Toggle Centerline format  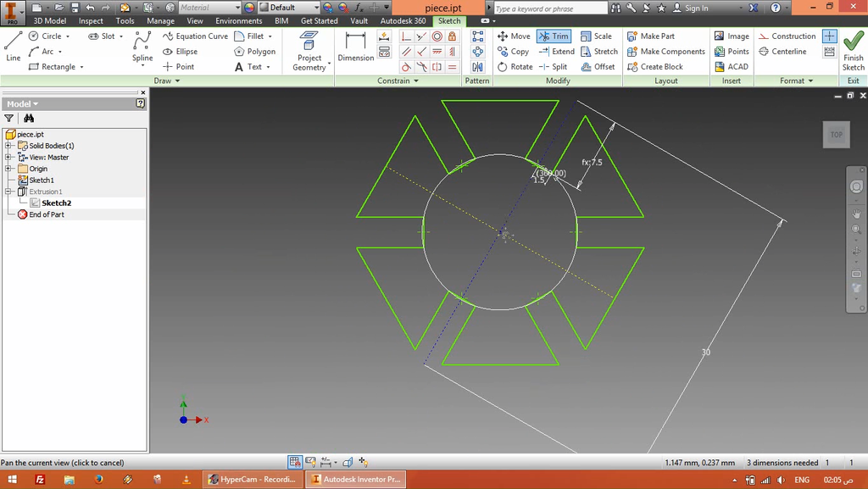pos(782,52)
